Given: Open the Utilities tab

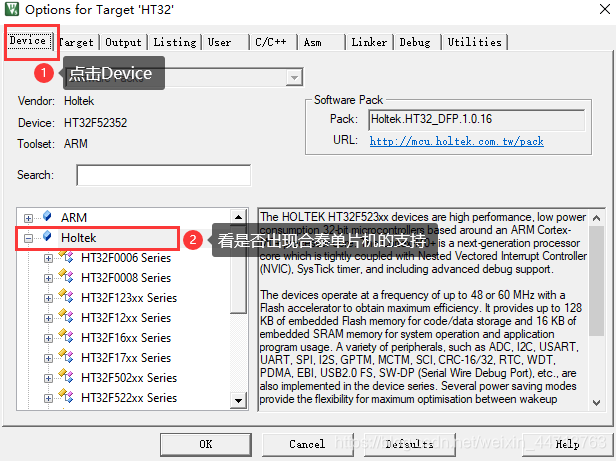Looking at the screenshot, I should 475,42.
